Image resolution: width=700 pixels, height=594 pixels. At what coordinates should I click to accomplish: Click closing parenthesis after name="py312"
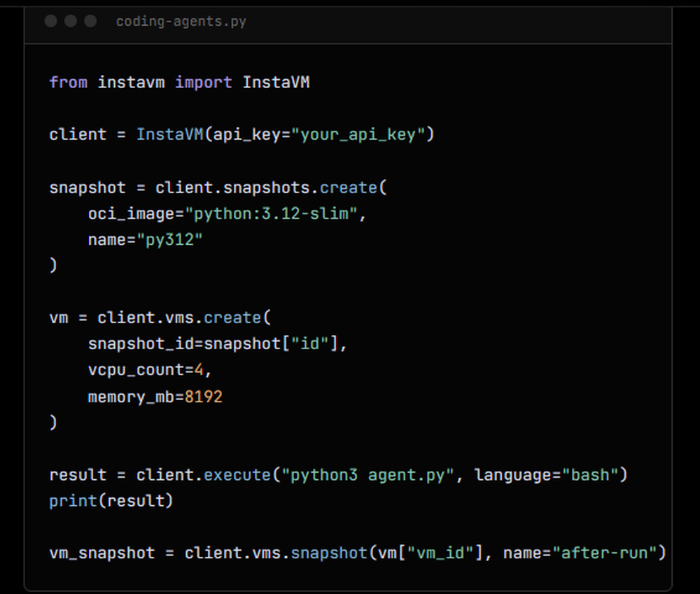click(53, 265)
